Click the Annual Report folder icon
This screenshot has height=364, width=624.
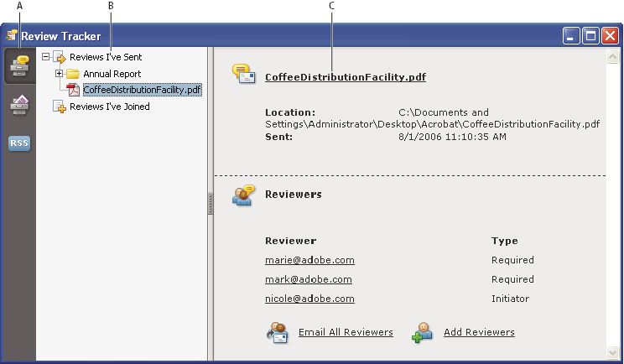(73, 74)
